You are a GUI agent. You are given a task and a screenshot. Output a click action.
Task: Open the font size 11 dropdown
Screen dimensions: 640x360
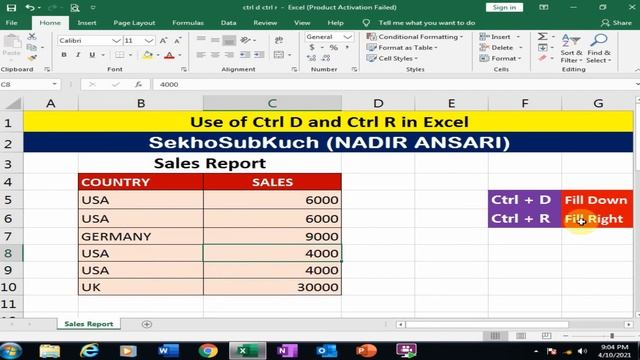[x=149, y=40]
